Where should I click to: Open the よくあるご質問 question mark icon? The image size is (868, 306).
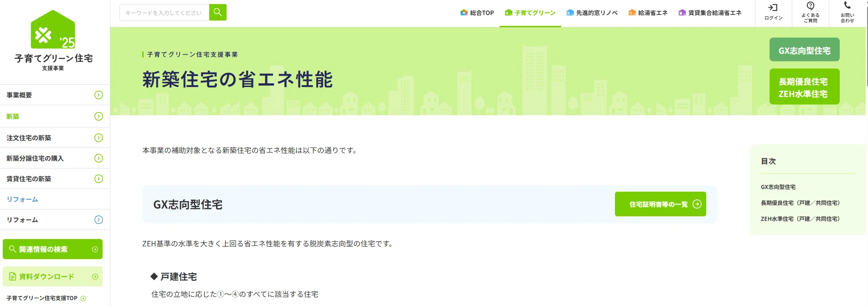coord(811,6)
